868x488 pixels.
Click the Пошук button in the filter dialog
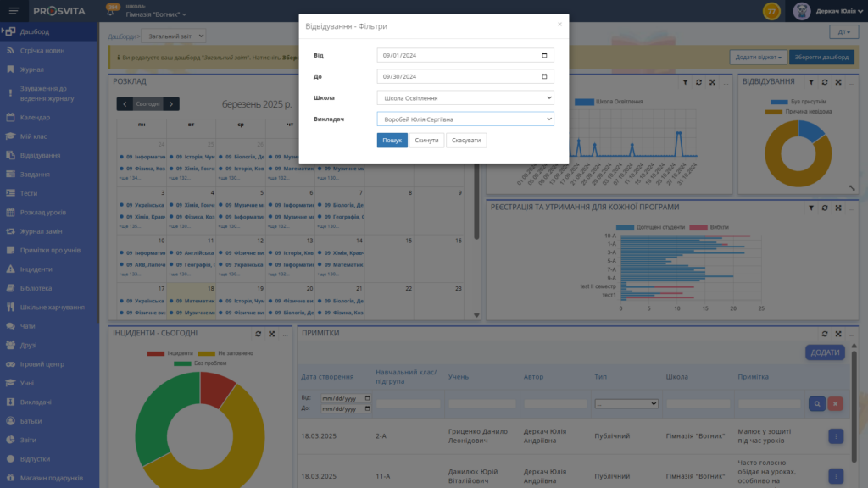(394, 139)
